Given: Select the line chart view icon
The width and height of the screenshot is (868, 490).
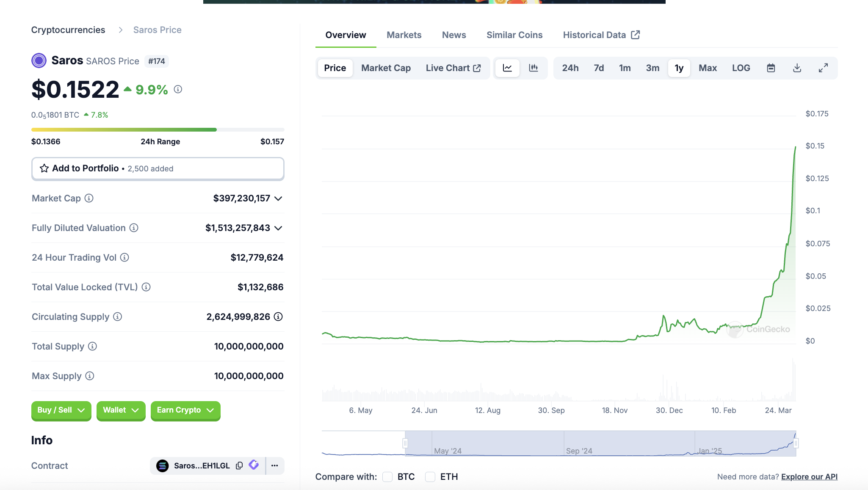Looking at the screenshot, I should [x=507, y=68].
